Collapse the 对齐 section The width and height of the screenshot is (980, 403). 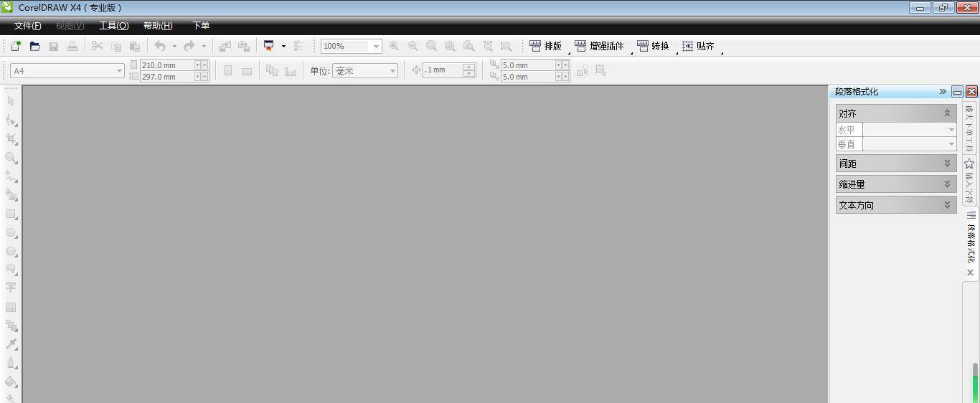947,113
